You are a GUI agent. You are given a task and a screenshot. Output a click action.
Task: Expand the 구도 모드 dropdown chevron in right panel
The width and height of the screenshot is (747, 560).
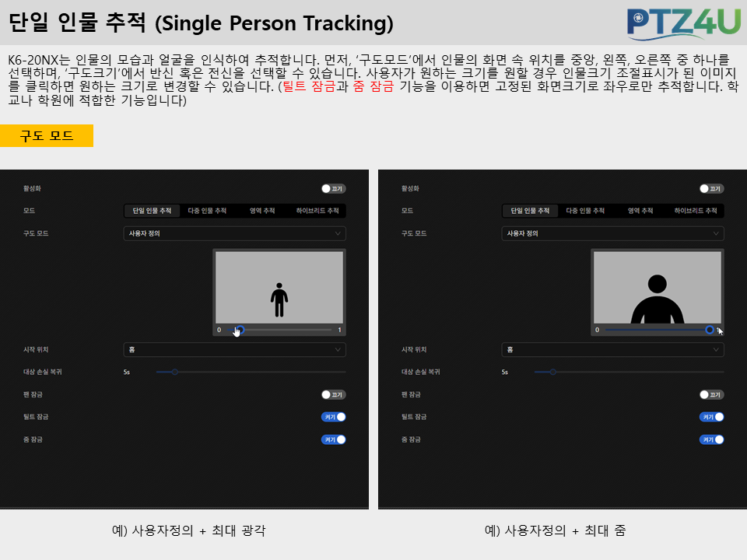(716, 233)
